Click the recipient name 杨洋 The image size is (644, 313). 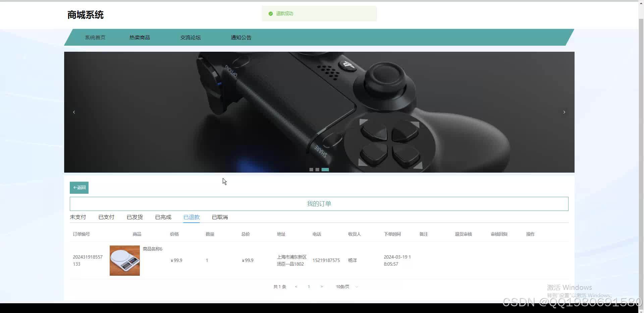point(353,261)
